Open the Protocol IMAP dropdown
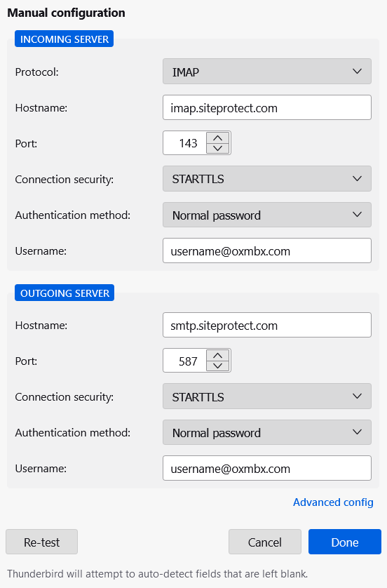Screen dimensions: 387x588 coord(266,72)
